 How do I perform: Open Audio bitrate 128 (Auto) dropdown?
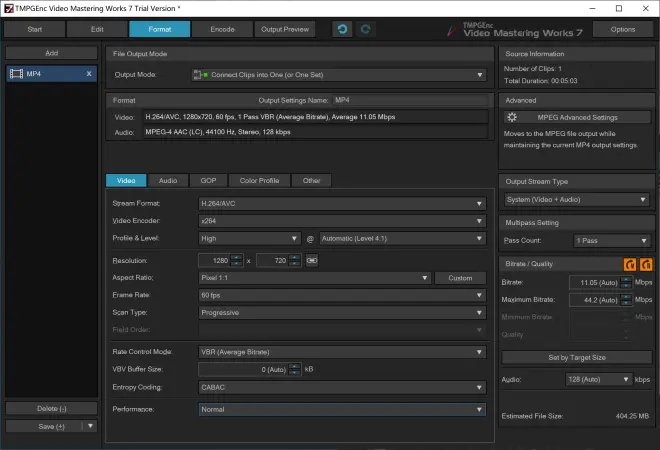click(599, 379)
